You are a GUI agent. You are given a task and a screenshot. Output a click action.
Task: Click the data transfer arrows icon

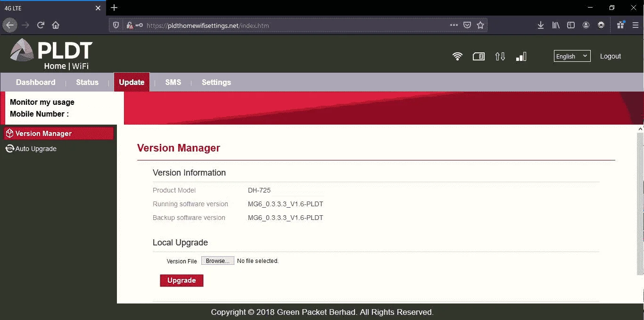tap(500, 57)
